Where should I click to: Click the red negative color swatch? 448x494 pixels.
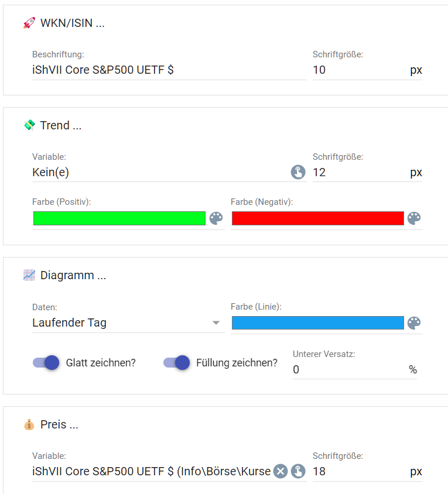[318, 218]
